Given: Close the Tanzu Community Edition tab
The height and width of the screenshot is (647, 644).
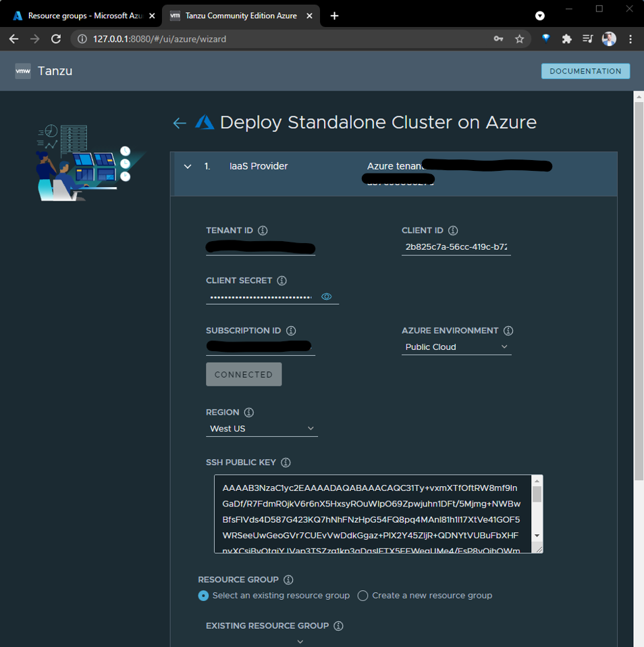Looking at the screenshot, I should point(309,16).
